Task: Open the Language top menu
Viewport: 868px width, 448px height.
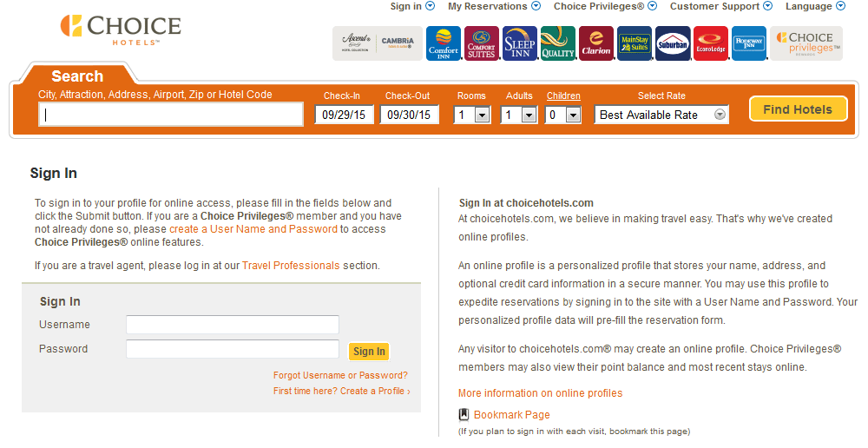Action: (x=809, y=6)
